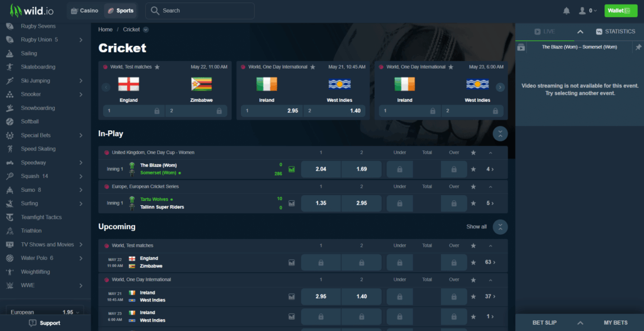Switch to the Casino tab
This screenshot has height=331, width=644.
click(x=85, y=11)
